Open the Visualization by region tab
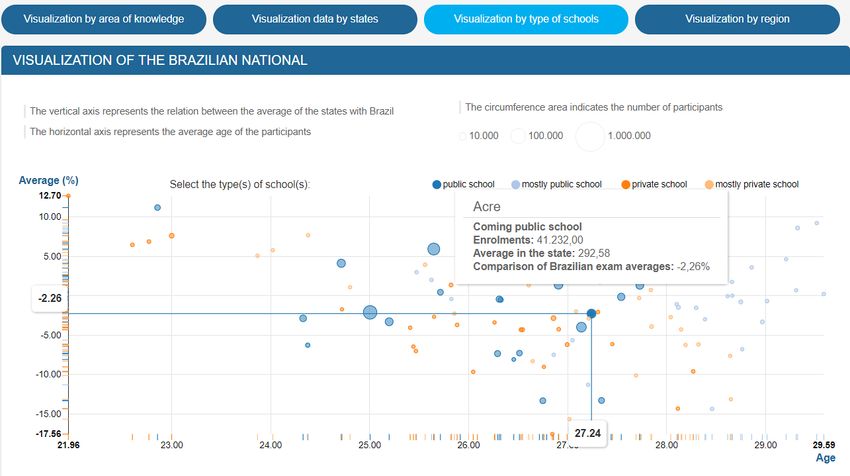 tap(737, 19)
